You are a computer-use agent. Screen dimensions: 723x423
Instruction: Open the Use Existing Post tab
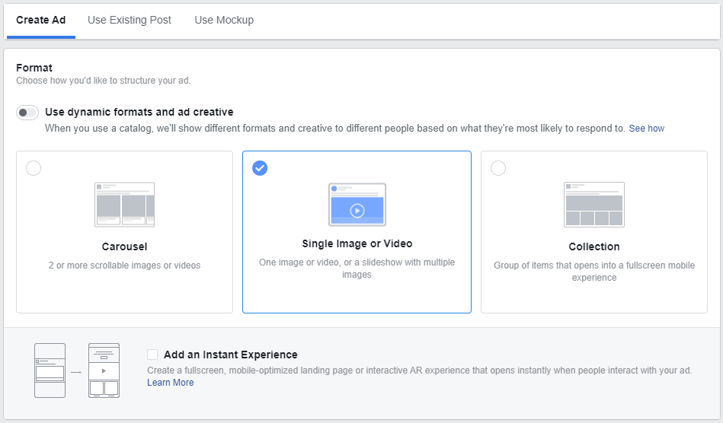point(129,20)
